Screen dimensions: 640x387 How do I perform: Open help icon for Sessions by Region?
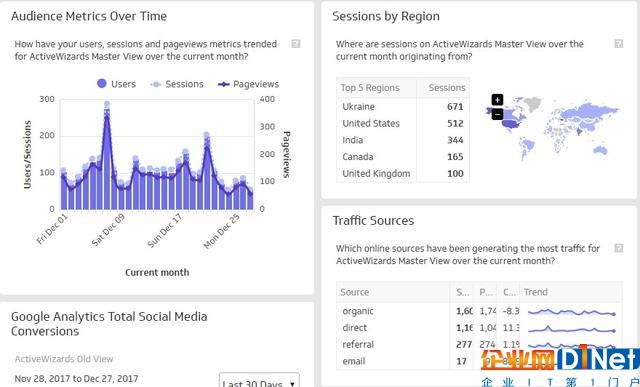click(619, 44)
